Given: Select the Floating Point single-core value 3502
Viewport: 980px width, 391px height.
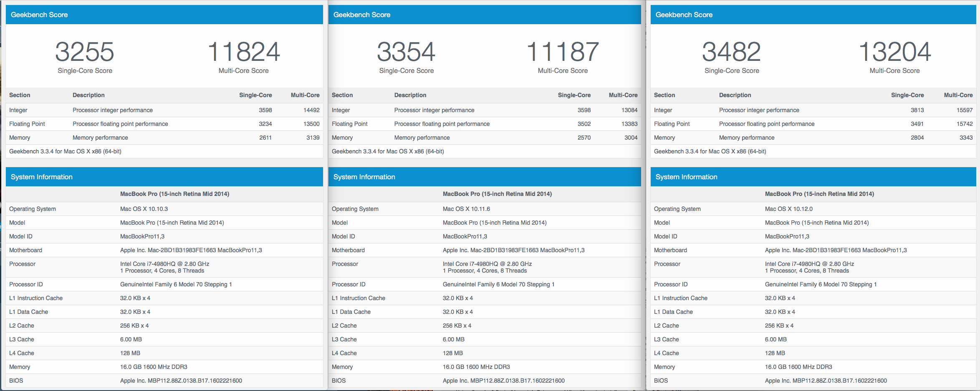Looking at the screenshot, I should click(584, 124).
